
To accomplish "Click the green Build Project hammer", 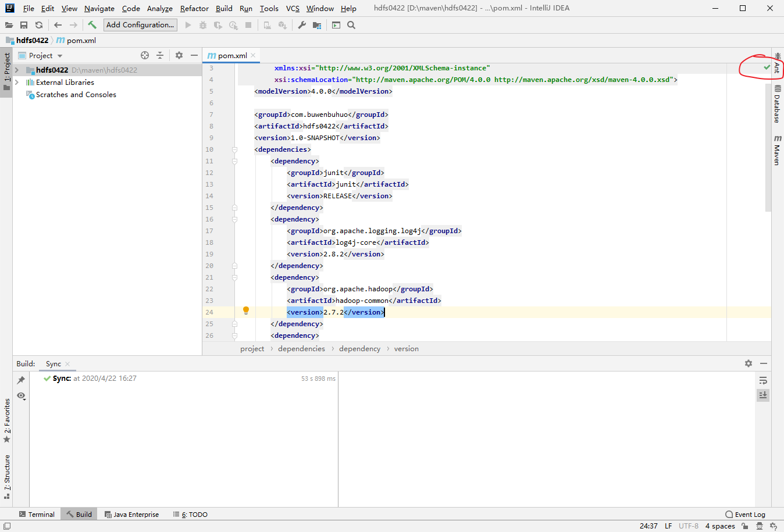I will click(92, 25).
